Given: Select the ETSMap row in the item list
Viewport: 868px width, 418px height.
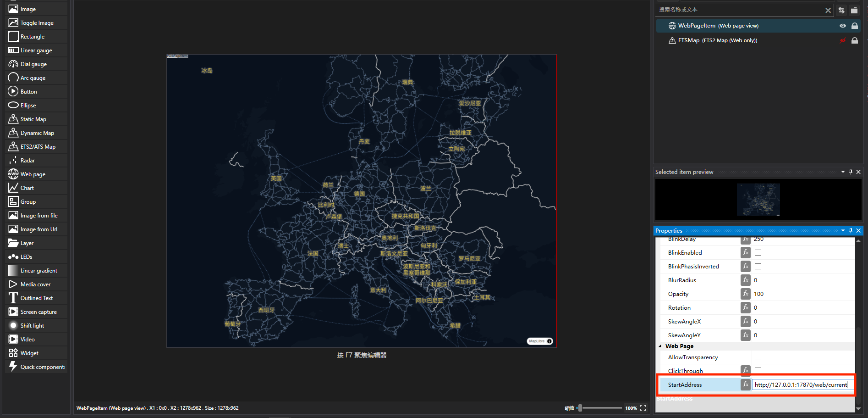Looking at the screenshot, I should (758, 40).
